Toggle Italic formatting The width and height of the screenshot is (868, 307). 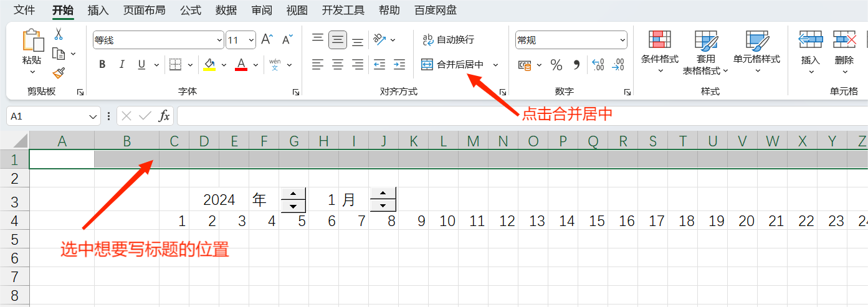click(122, 64)
